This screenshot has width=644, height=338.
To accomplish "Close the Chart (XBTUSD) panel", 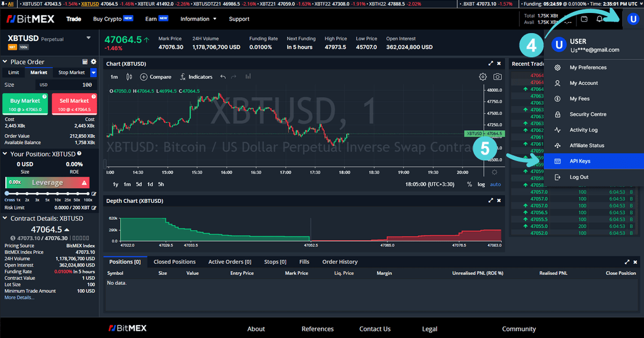I will (x=499, y=63).
